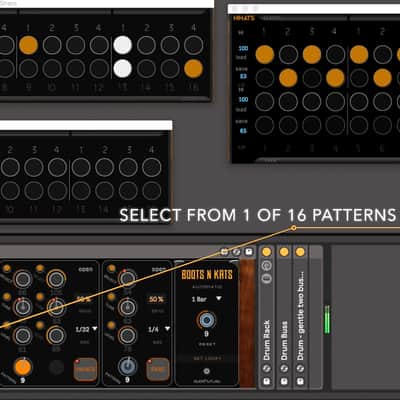Toggle the 'Drum - gentle two bus' device activator
The image size is (400, 400).
click(300, 252)
